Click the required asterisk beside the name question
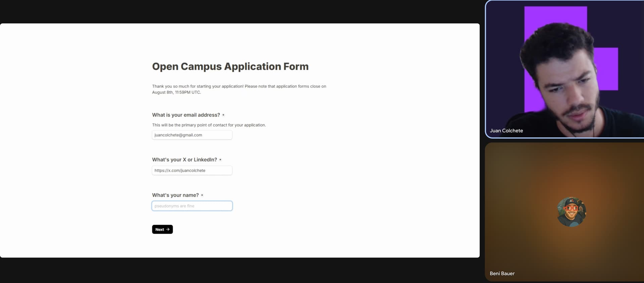Viewport: 644px width, 283px height. (202, 195)
